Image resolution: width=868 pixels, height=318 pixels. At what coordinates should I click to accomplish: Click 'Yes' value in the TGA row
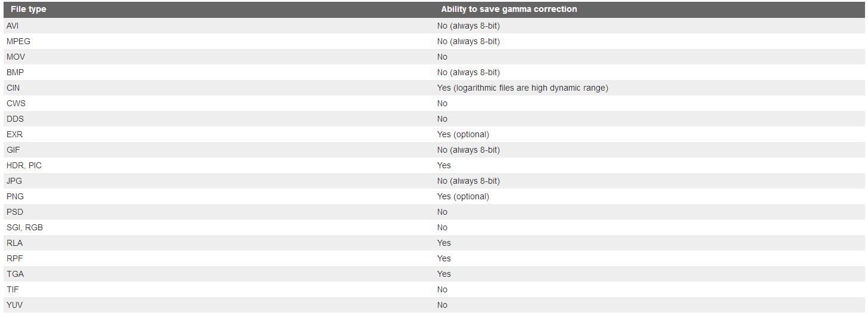click(x=444, y=274)
